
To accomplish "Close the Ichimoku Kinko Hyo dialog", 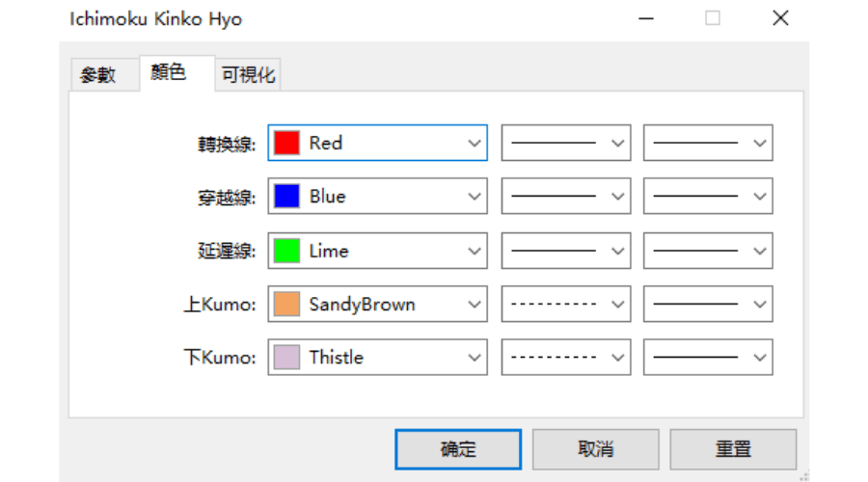I will pos(781,18).
